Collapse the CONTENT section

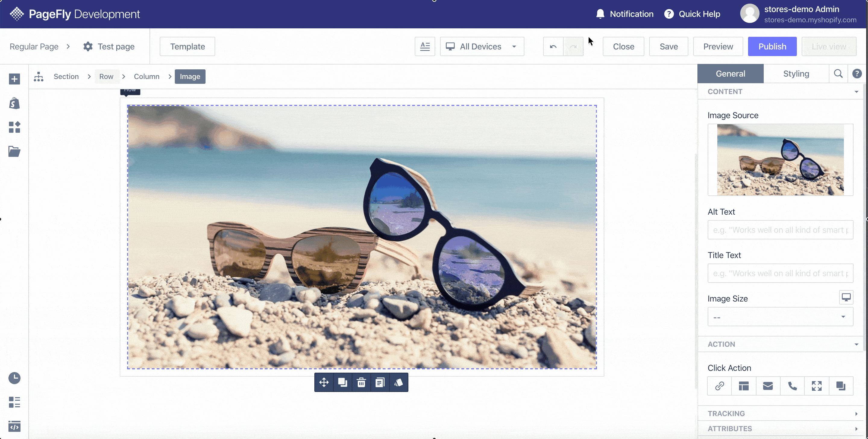[780, 91]
